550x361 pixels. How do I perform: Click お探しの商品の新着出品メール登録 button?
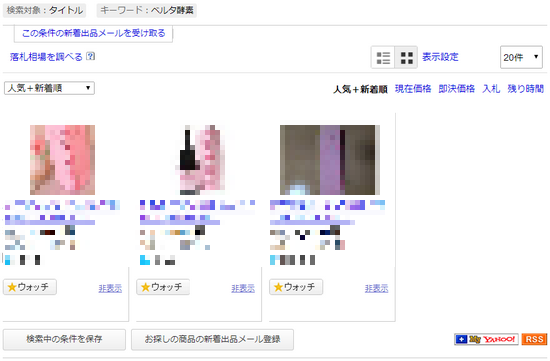(212, 339)
